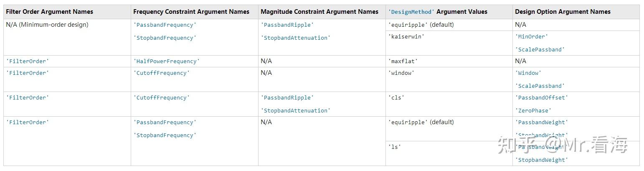Click the bottommost 'StopbandWeight' link
The width and height of the screenshot is (644, 171).
(541, 160)
